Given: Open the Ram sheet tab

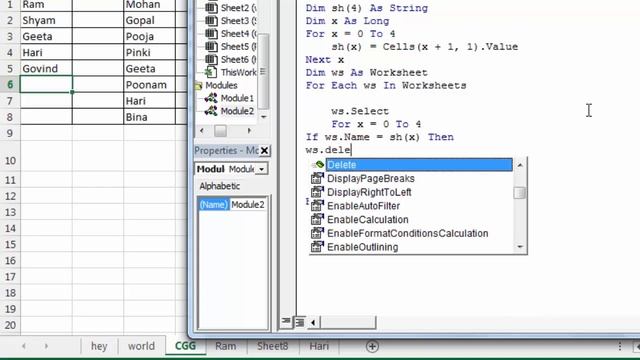Looking at the screenshot, I should [225, 346].
